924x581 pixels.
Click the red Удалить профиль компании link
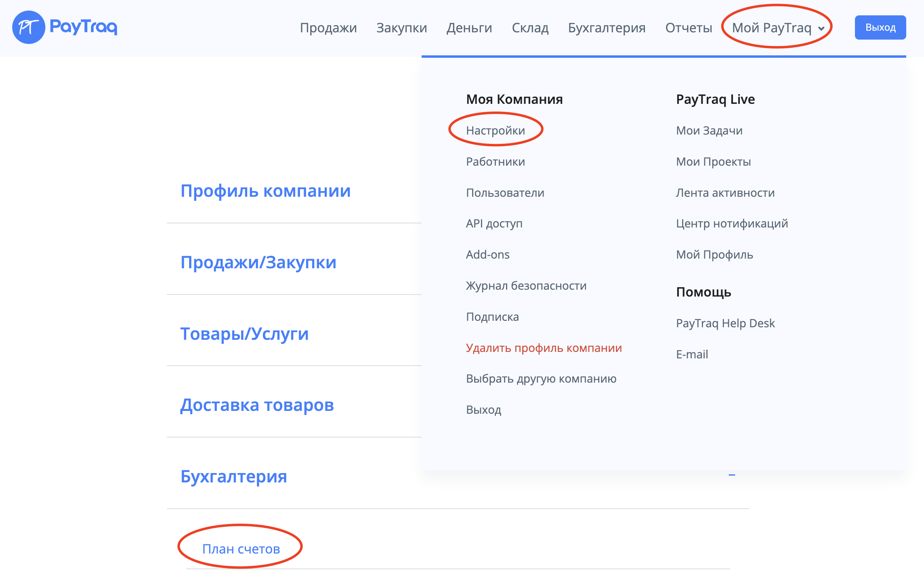[544, 348]
